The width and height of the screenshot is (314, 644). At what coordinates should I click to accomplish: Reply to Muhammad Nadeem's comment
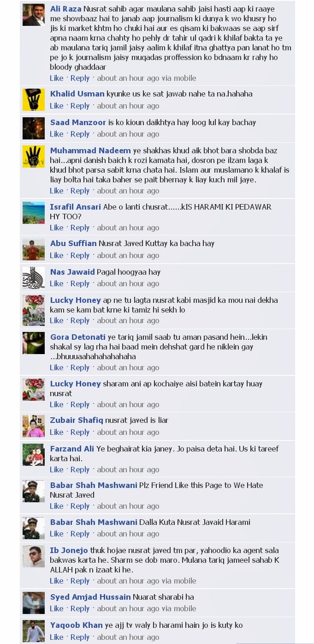80,191
